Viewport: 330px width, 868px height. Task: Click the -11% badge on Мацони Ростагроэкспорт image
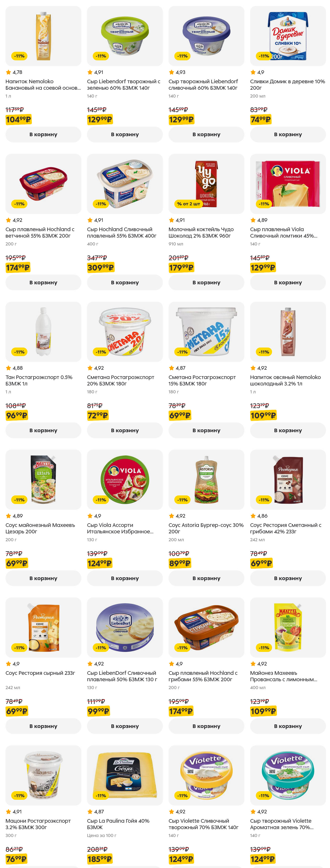[x=19, y=795]
